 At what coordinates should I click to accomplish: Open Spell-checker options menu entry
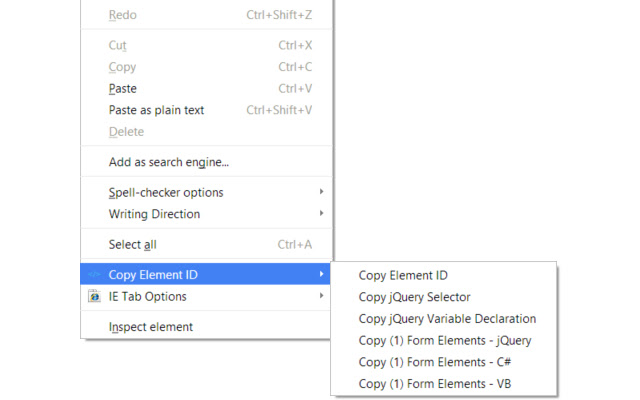(x=207, y=192)
